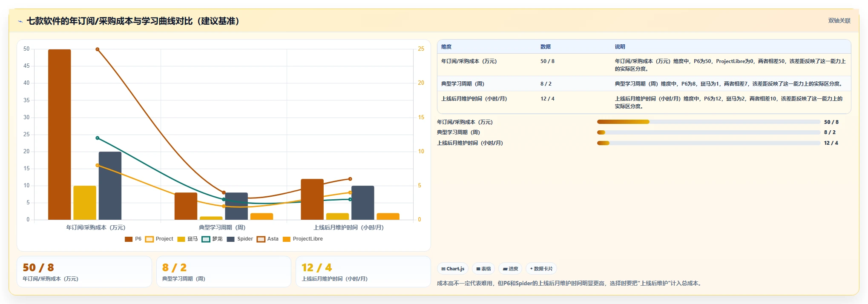The width and height of the screenshot is (868, 304).
Task: Click the footnote starting 成本高不一定代表难用
Action: [569, 283]
